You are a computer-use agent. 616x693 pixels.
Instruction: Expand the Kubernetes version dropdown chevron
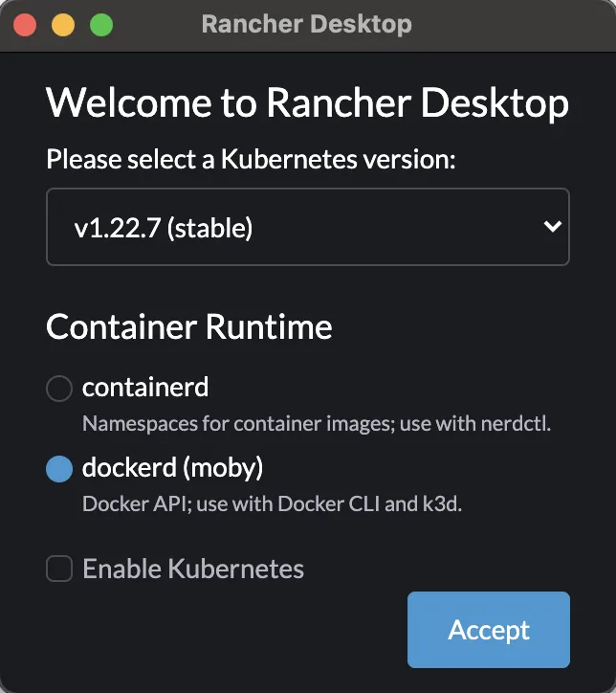(551, 227)
